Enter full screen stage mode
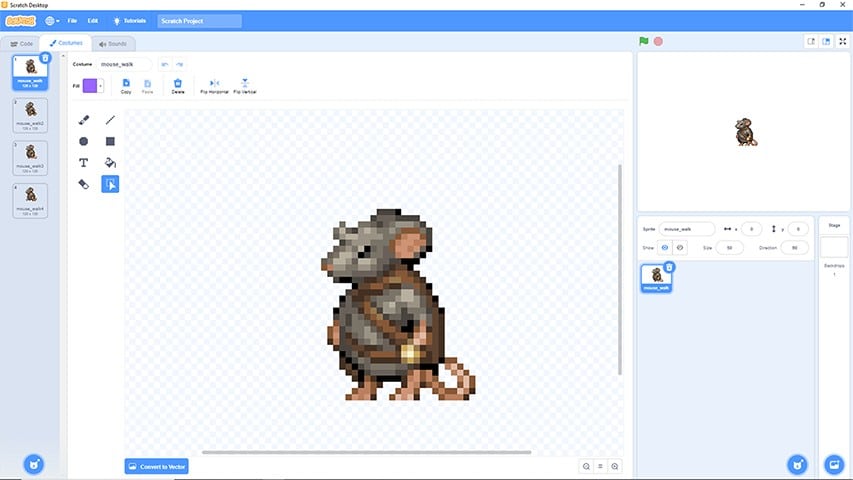The height and width of the screenshot is (480, 853). (843, 41)
